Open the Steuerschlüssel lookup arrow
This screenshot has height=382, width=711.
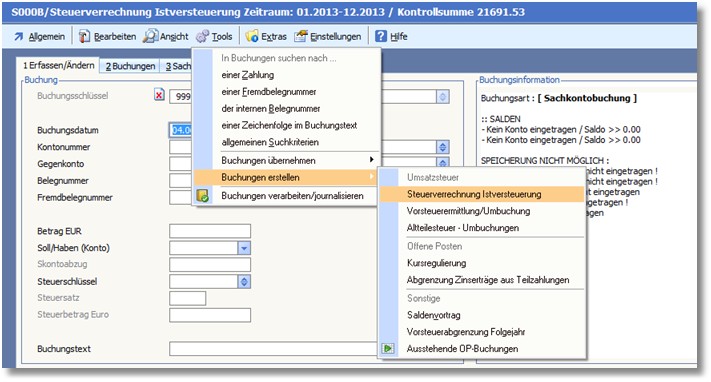(x=244, y=282)
